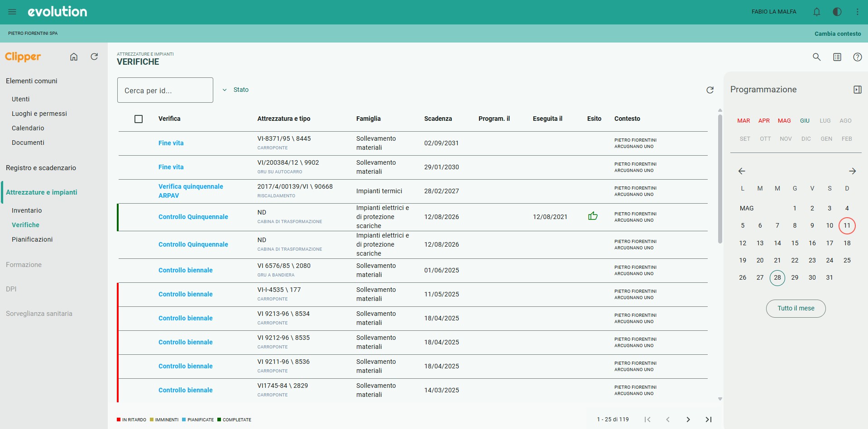Open Verifica quinquennale ARPAV link
Image resolution: width=868 pixels, height=429 pixels.
(191, 191)
